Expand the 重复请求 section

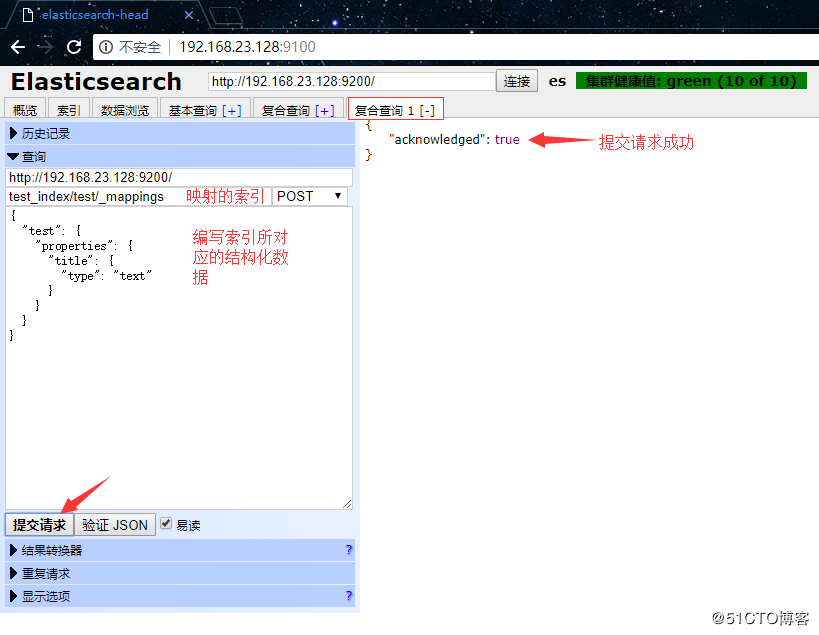pos(180,574)
